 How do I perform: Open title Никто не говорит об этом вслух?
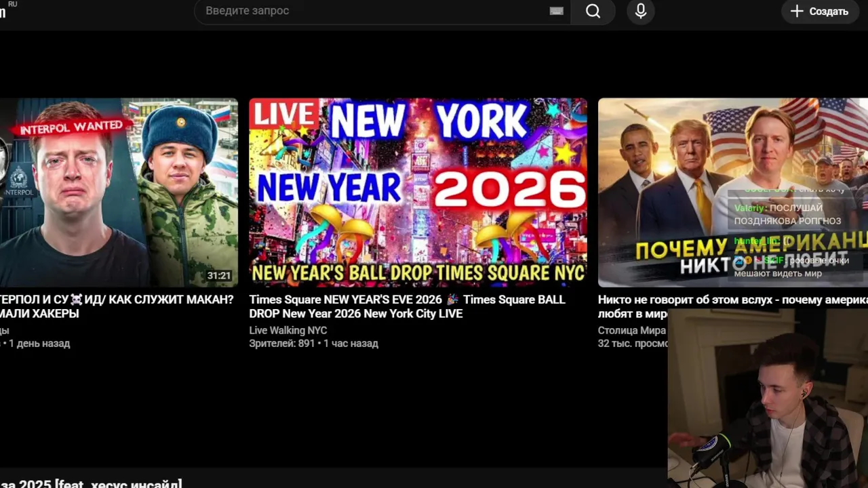[x=733, y=306]
